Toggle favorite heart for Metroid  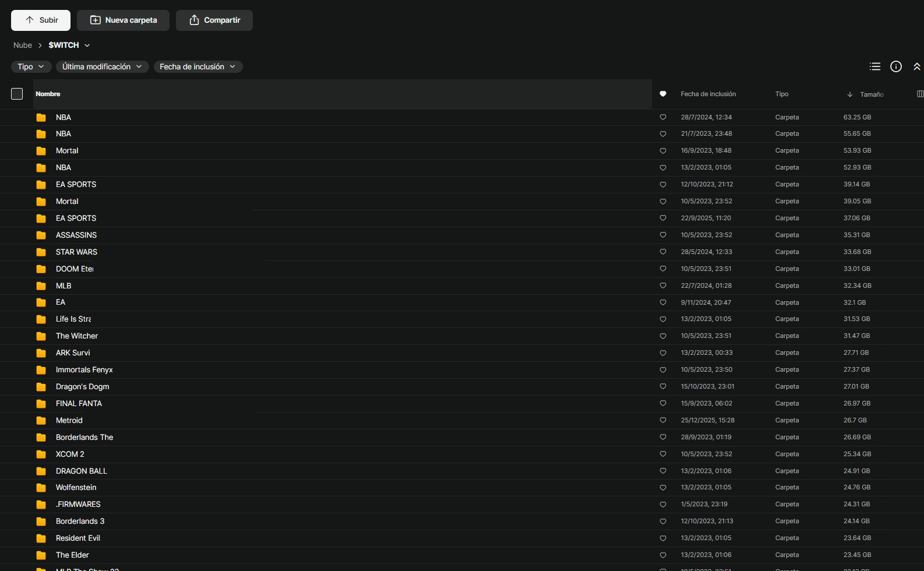tap(662, 420)
